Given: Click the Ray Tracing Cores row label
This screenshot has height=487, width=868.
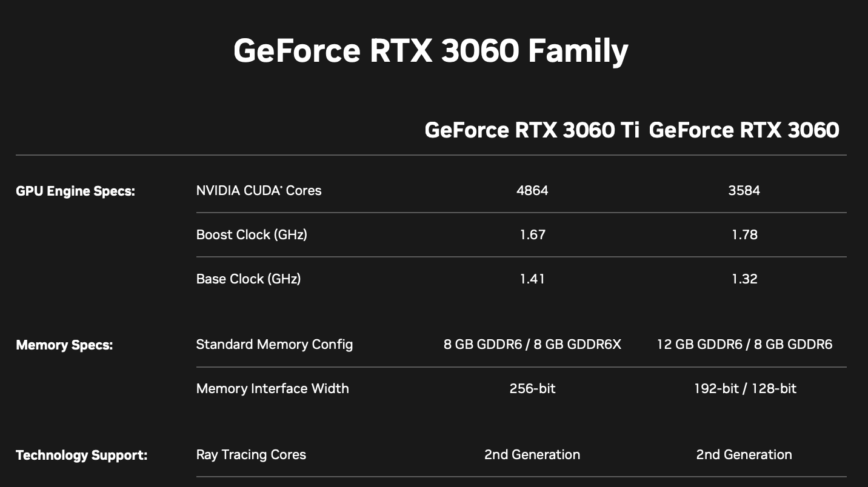Looking at the screenshot, I should tap(251, 455).
